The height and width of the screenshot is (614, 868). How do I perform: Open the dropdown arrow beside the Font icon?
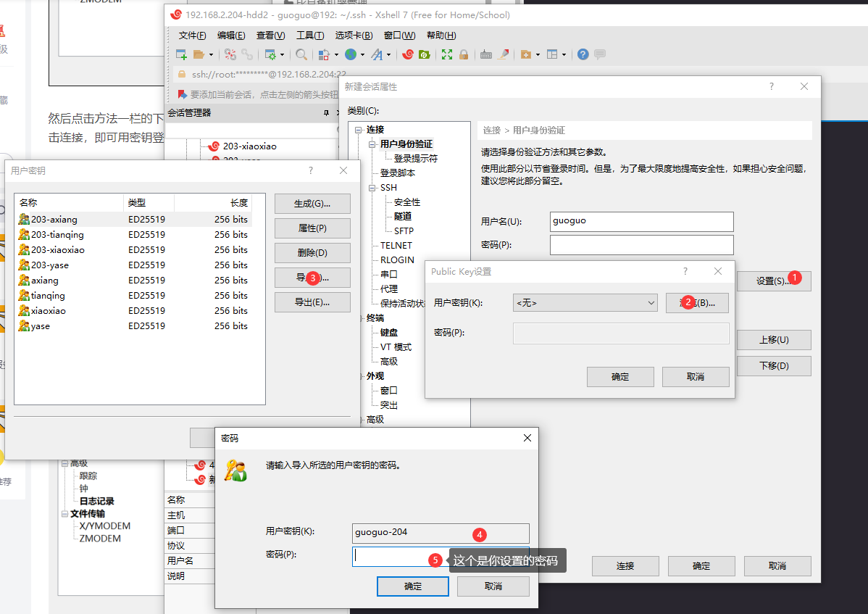(x=388, y=55)
